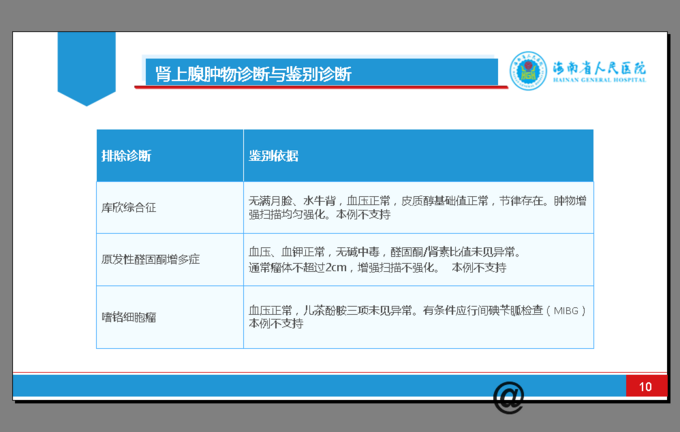
Task: Click the hospital name calligraphy text
Action: (600, 66)
